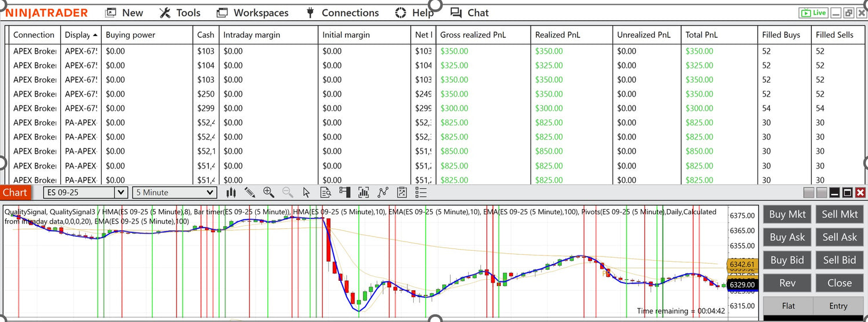Click the NinjaTrader logo
This screenshot has width=868, height=322.
(x=47, y=13)
